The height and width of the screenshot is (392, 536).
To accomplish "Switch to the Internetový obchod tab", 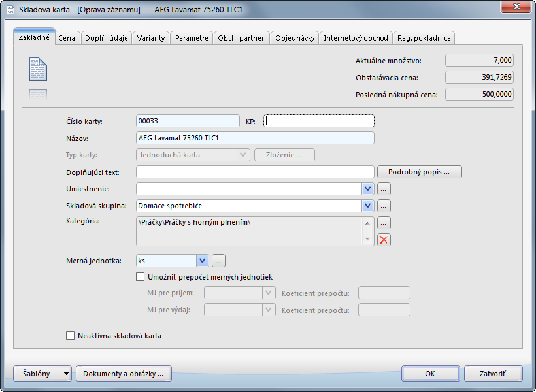I will [x=356, y=38].
